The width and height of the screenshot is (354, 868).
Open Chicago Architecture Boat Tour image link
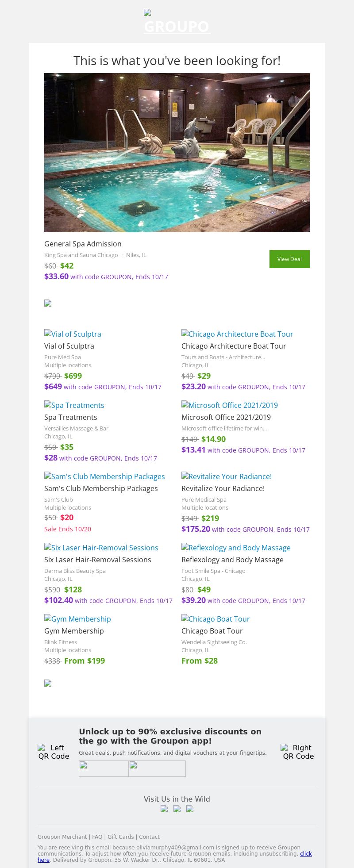point(237,334)
